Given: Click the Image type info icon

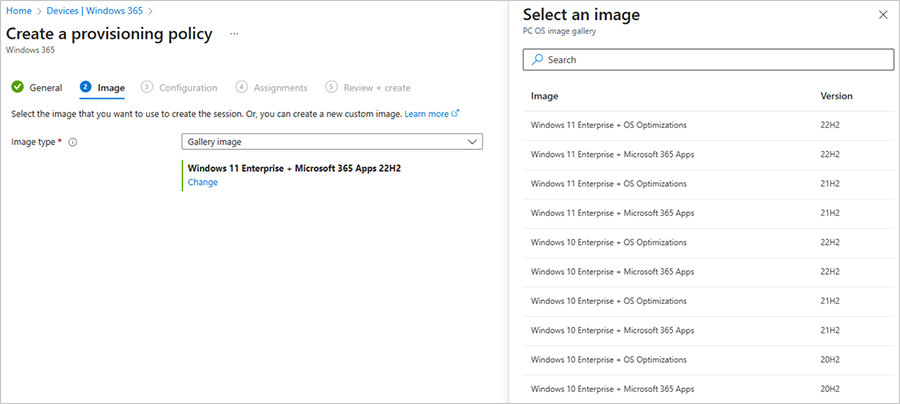Looking at the screenshot, I should [x=72, y=142].
